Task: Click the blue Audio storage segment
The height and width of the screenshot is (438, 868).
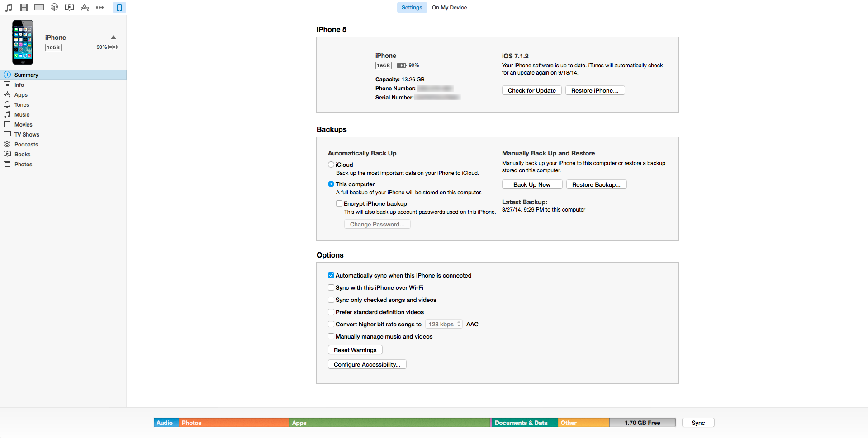Action: pos(166,423)
